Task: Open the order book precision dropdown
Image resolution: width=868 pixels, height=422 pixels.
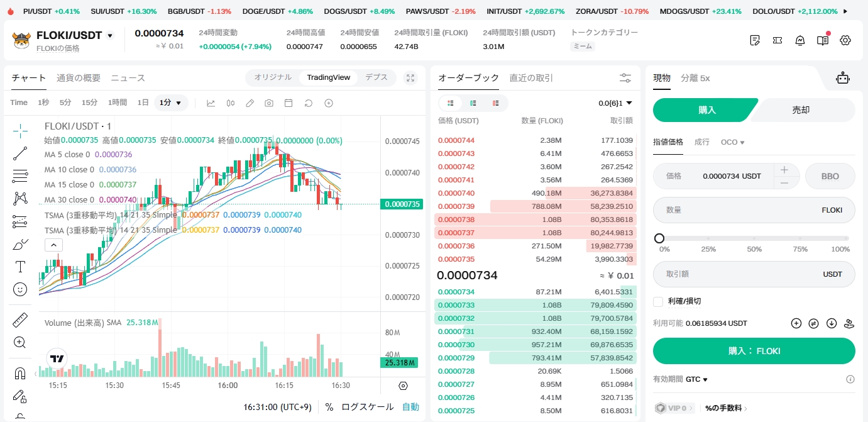Action: click(615, 103)
